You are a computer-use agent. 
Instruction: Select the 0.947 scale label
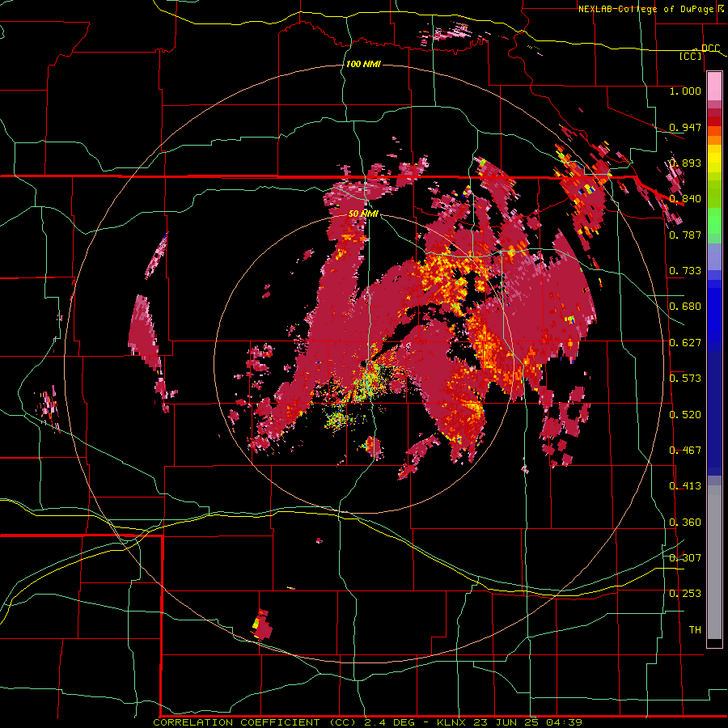pos(685,127)
